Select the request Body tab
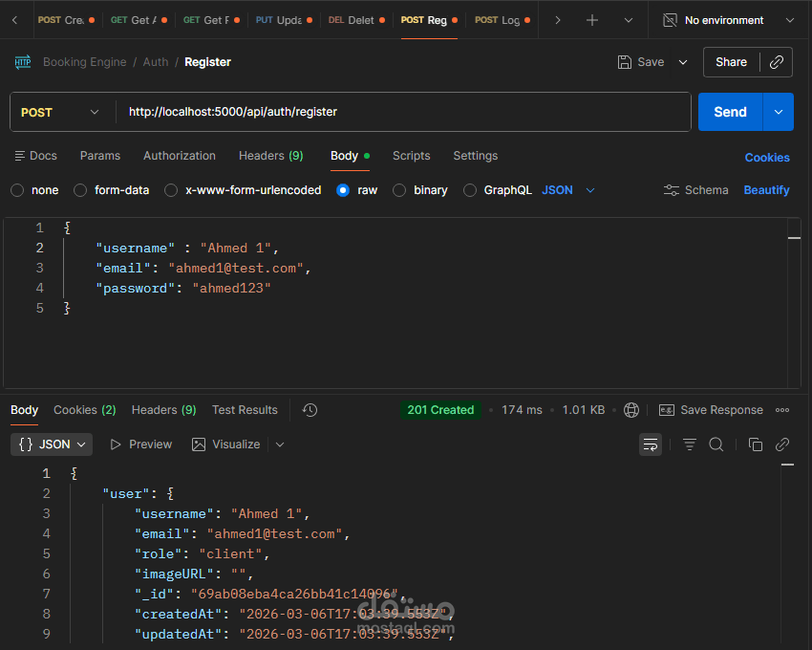The width and height of the screenshot is (812, 650). point(350,156)
